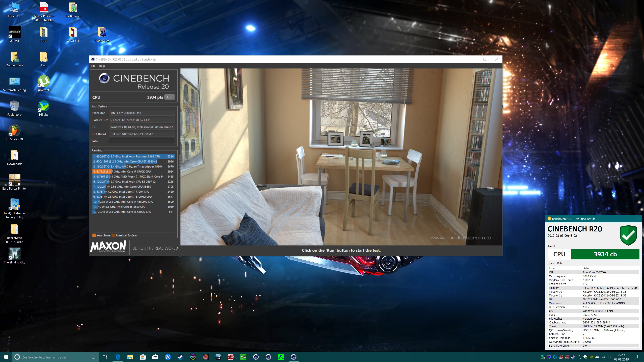This screenshot has width=644, height=362.
Task: Click the GPU Tweak II tray icon
Action: [x=567, y=357]
